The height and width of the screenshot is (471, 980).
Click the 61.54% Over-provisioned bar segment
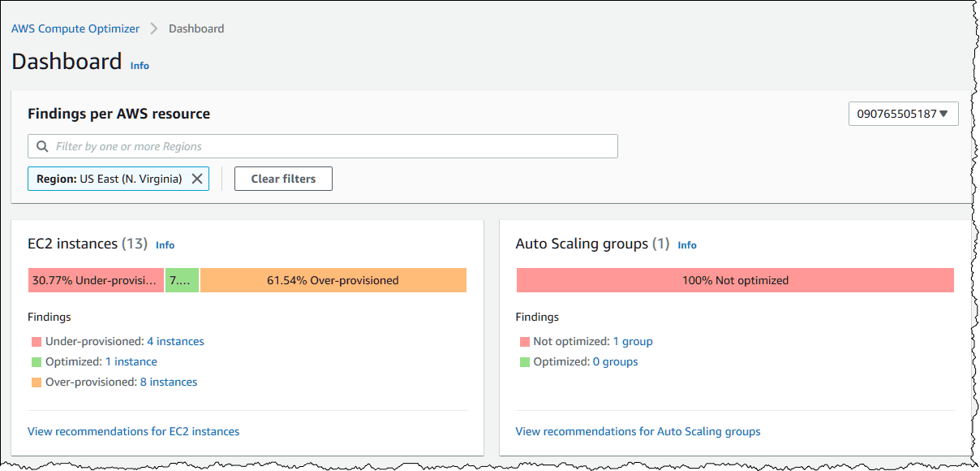pyautogui.click(x=333, y=280)
